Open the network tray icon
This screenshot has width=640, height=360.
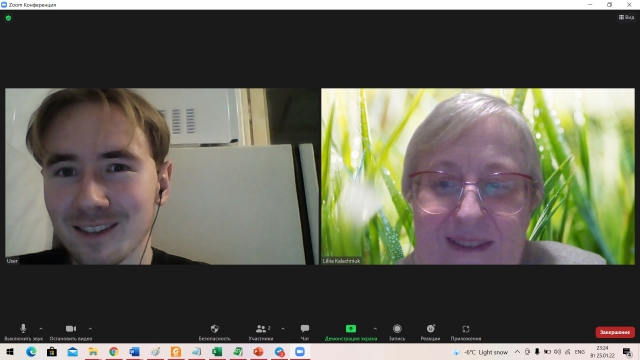(567, 352)
